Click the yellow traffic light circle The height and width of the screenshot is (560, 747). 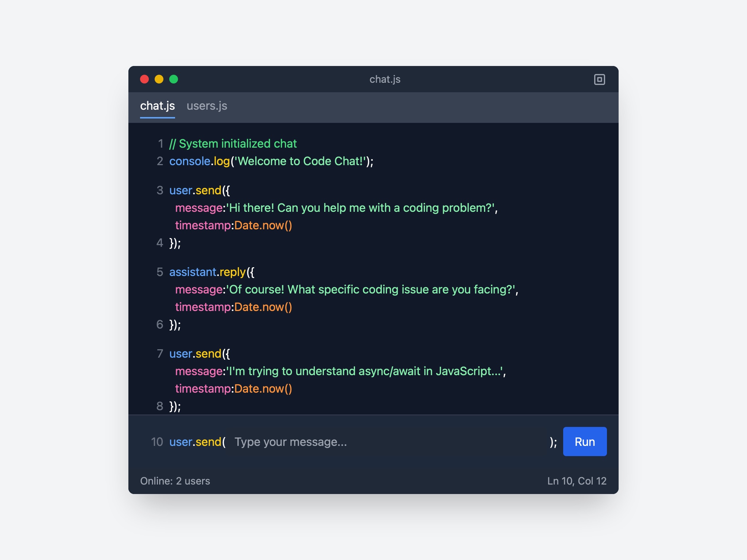click(x=159, y=79)
